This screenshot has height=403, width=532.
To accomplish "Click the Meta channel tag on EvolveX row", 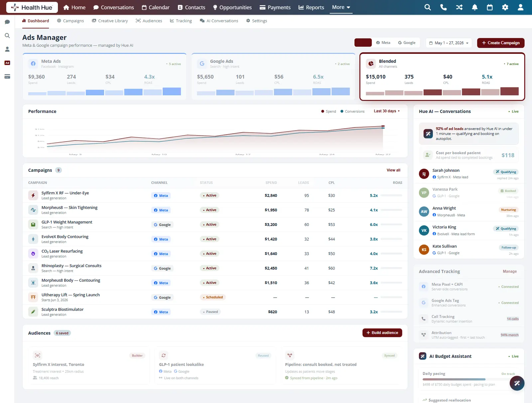I will point(161,239).
